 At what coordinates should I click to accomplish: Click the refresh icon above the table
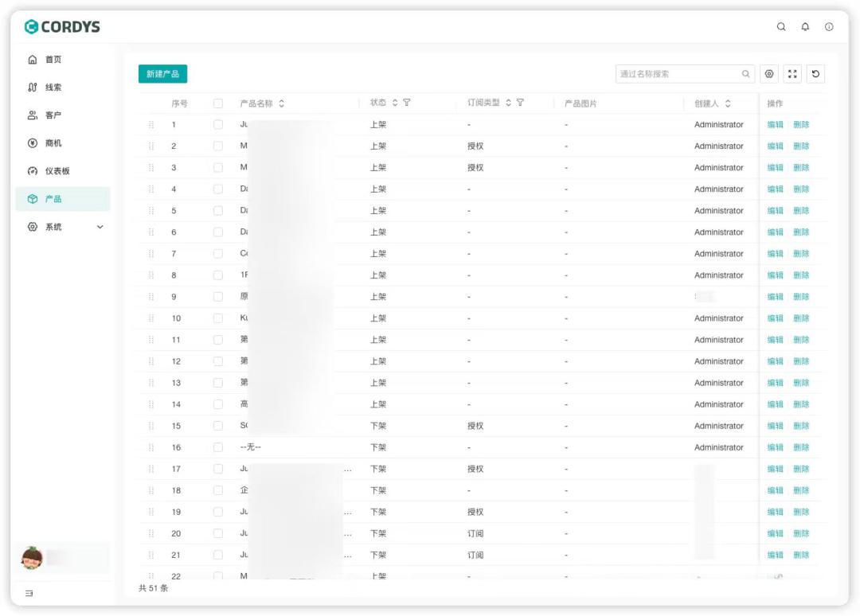815,74
